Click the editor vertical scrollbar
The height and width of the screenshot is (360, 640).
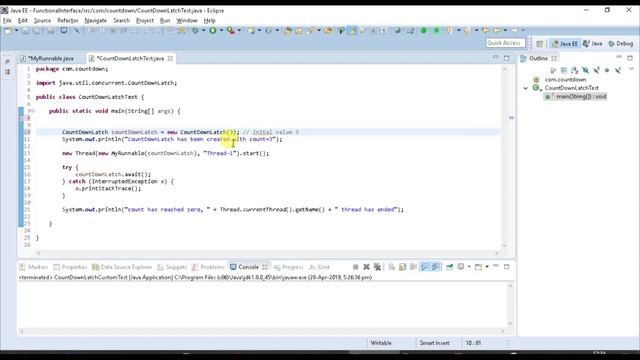[504, 157]
